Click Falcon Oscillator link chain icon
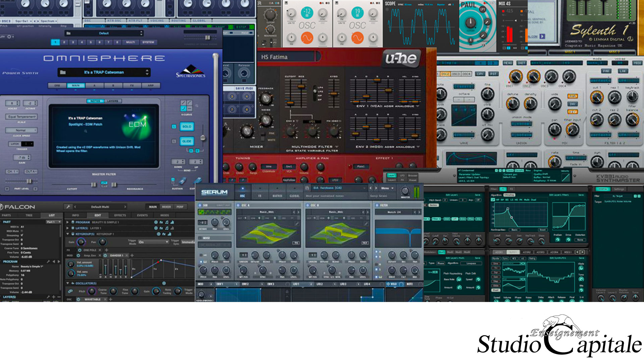The width and height of the screenshot is (644, 362). click(x=70, y=291)
